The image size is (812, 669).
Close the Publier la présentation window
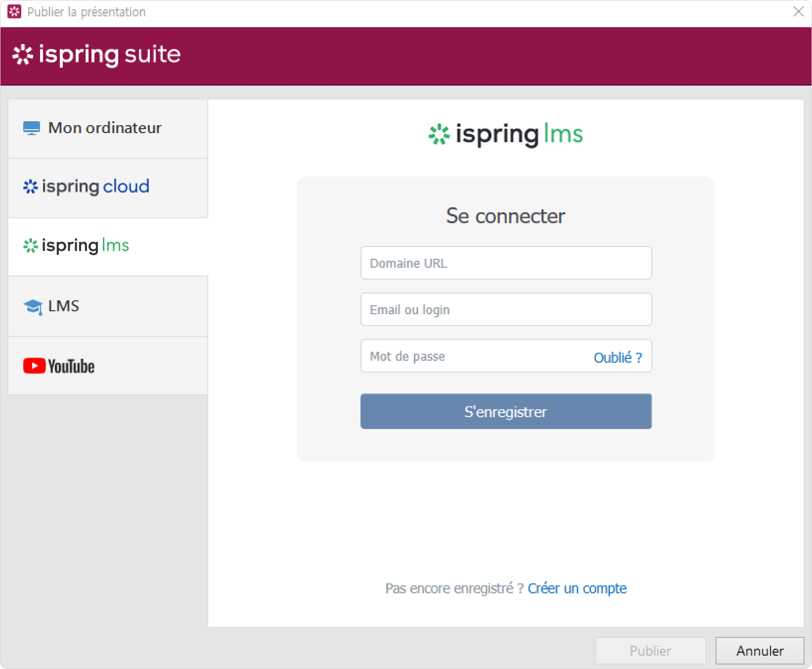[798, 12]
